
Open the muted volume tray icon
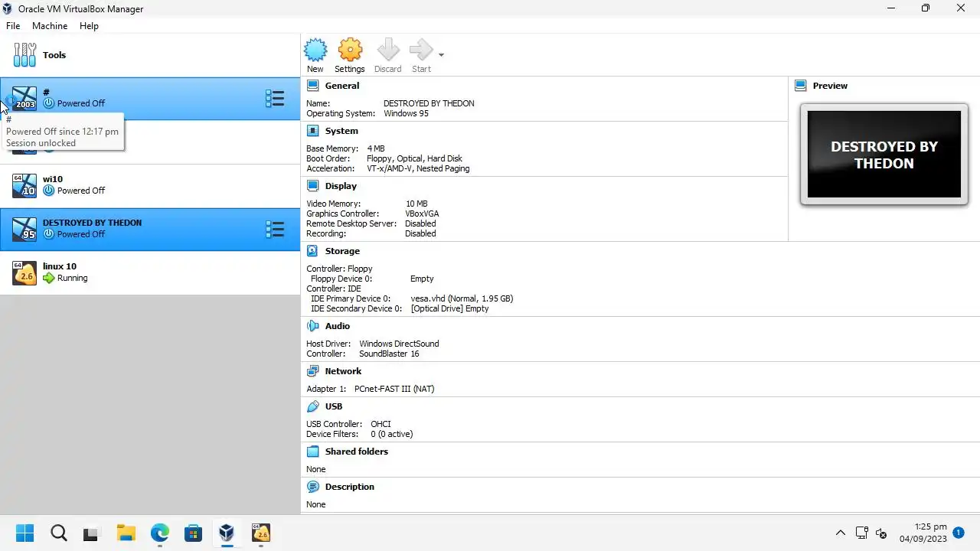pos(881,533)
